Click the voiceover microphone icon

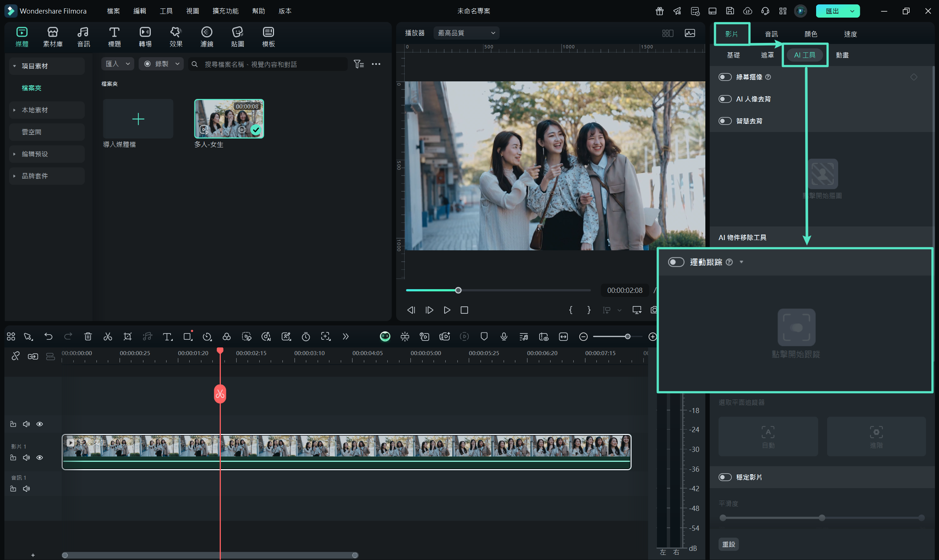[x=504, y=336]
